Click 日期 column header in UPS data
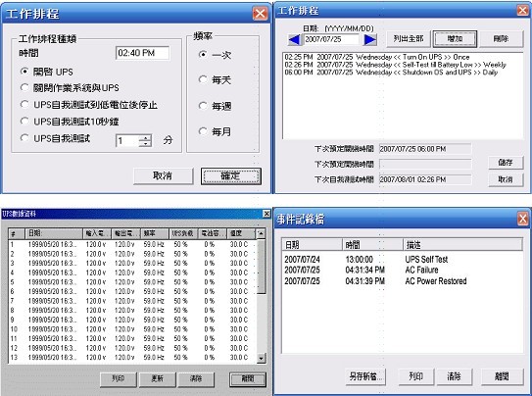532x396 pixels. (54, 233)
